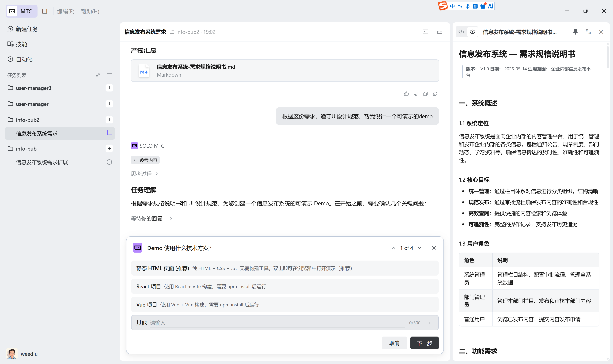613x364 pixels.
Task: Go to previous question with up chevron
Action: click(393, 248)
